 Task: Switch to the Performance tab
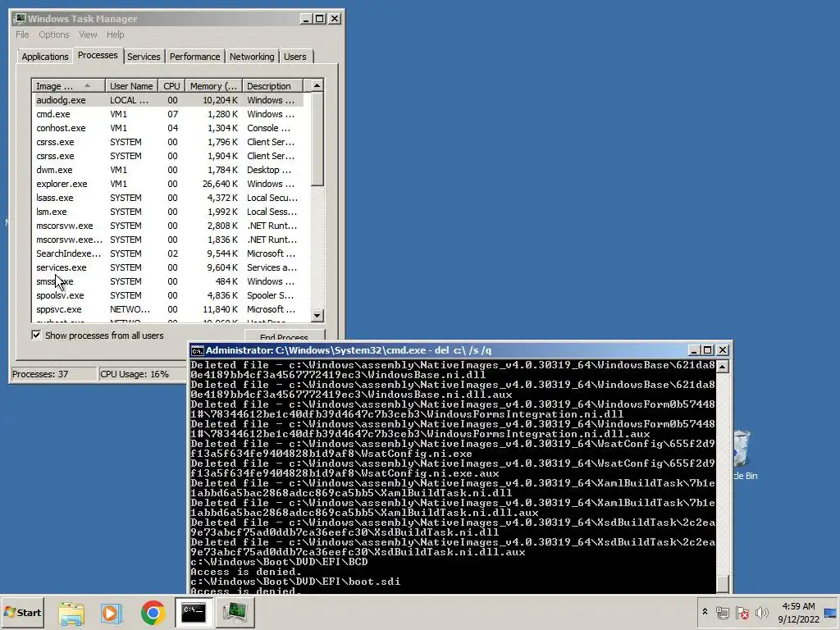point(194,57)
